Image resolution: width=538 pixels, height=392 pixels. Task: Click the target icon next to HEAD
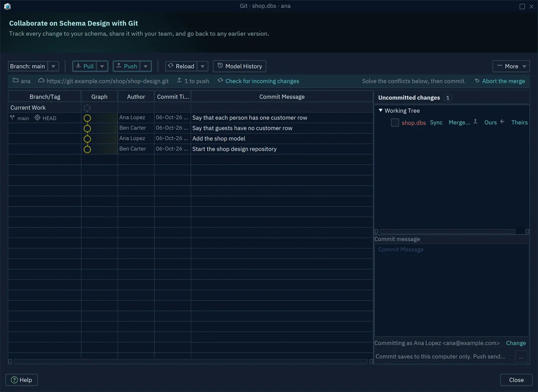(x=37, y=118)
